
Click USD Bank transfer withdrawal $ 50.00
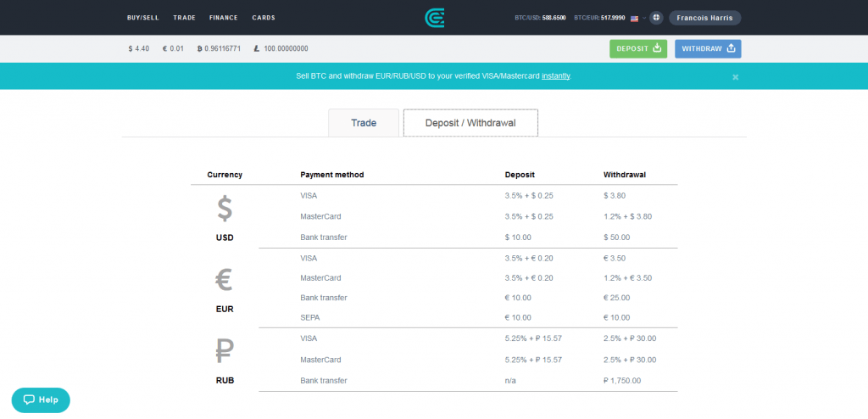617,237
